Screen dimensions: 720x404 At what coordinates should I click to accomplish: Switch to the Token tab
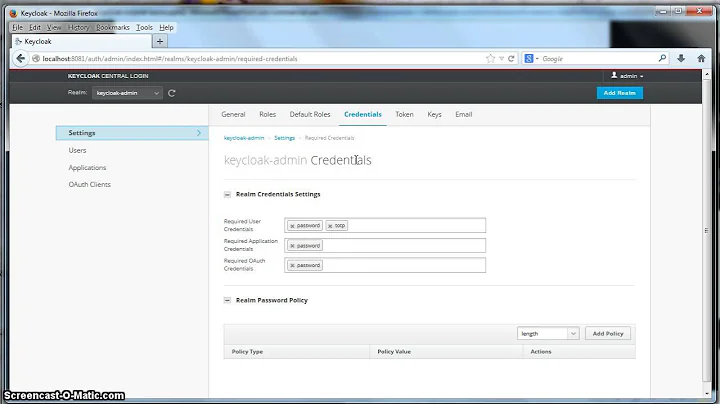click(404, 114)
